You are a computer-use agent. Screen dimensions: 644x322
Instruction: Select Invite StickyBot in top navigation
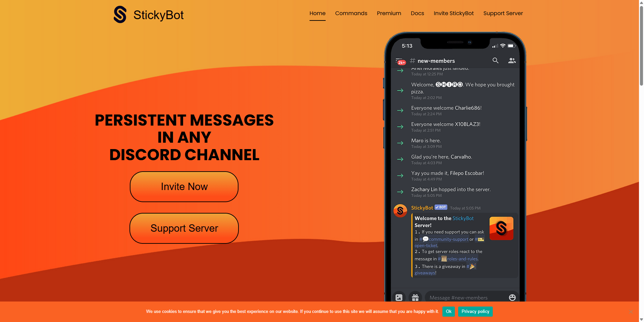point(453,13)
